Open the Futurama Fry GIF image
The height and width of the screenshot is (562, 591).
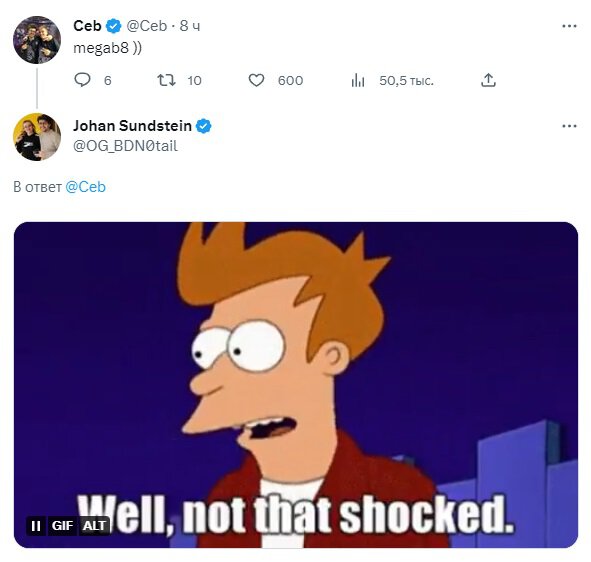click(296, 385)
